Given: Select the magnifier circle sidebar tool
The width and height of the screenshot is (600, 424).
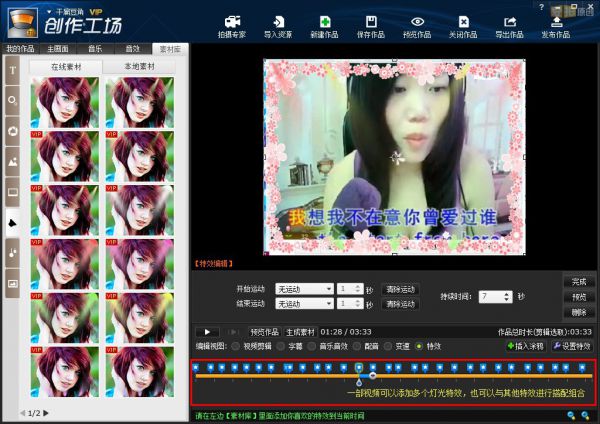Looking at the screenshot, I should coord(13,101).
